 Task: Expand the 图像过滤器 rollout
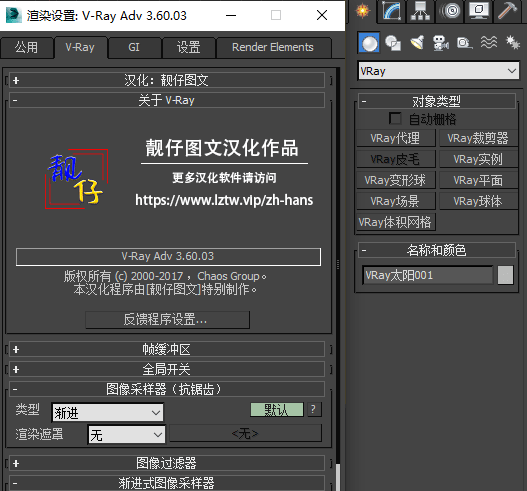[x=167, y=463]
